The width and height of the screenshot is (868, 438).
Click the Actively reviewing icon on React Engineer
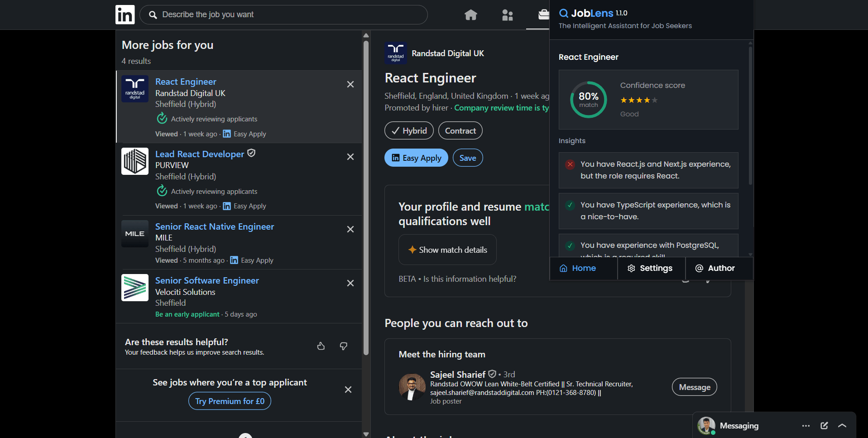[x=162, y=119]
